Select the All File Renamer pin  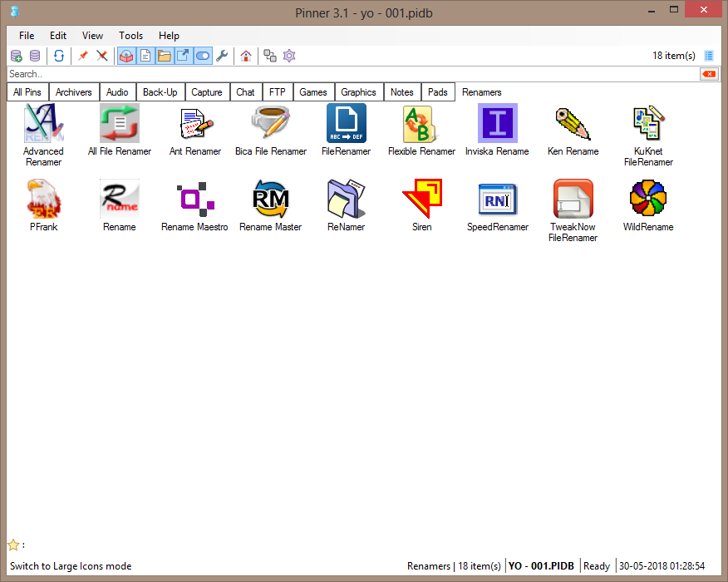pyautogui.click(x=120, y=130)
